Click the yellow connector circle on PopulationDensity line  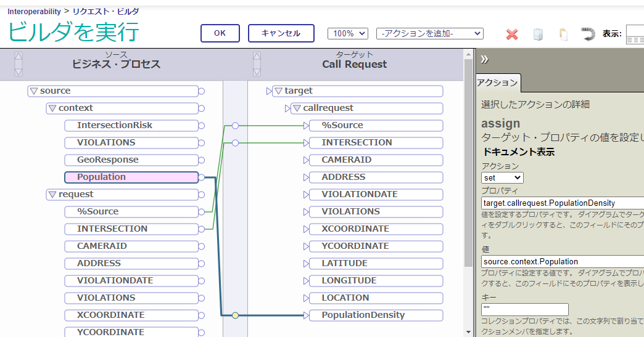(x=235, y=315)
